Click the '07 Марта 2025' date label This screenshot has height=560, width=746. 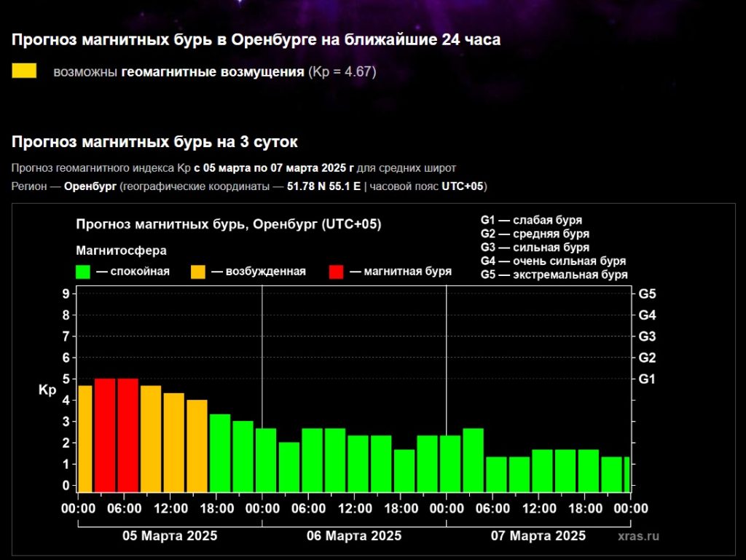538,536
